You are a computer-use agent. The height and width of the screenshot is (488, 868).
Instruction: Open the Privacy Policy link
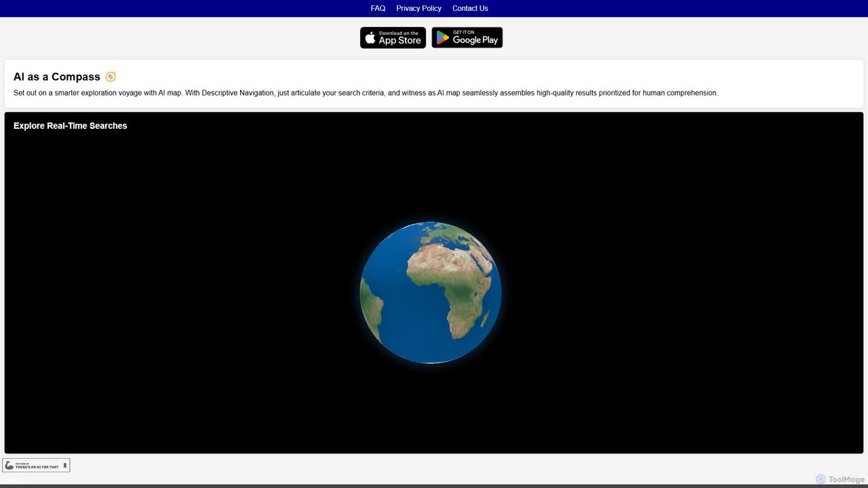coord(418,8)
